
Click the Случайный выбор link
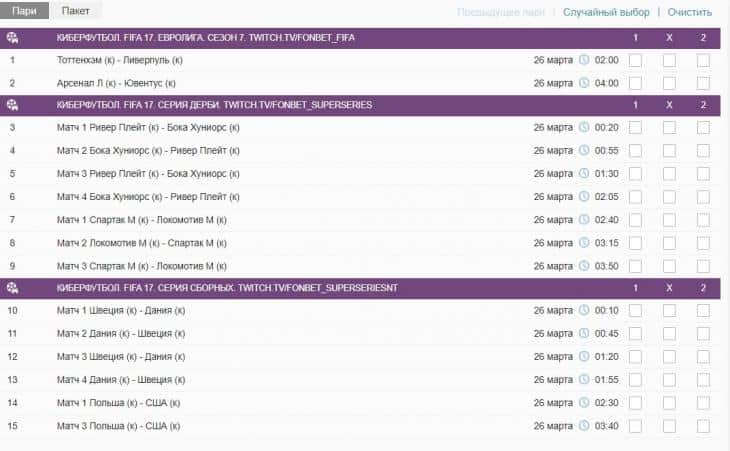click(606, 13)
